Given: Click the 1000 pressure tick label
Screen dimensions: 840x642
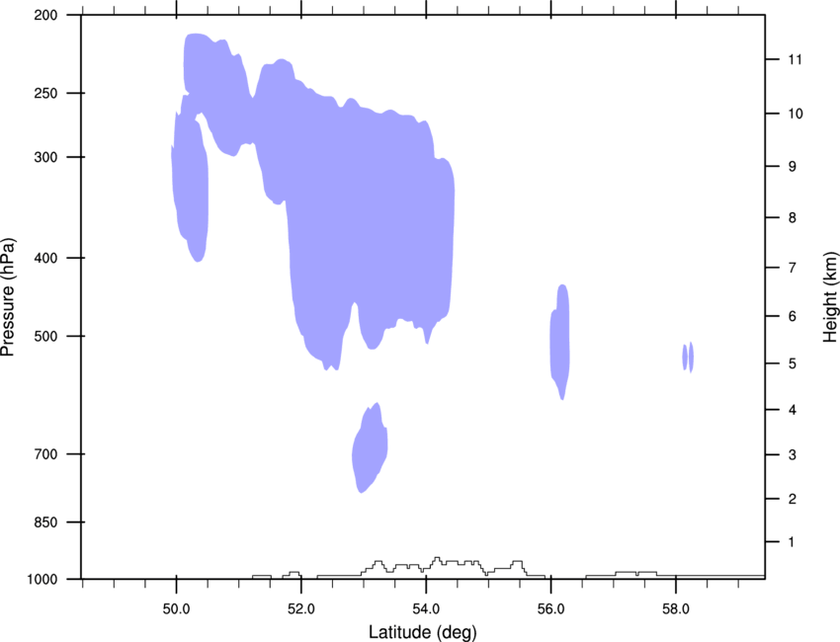Looking at the screenshot, I should [x=42, y=580].
